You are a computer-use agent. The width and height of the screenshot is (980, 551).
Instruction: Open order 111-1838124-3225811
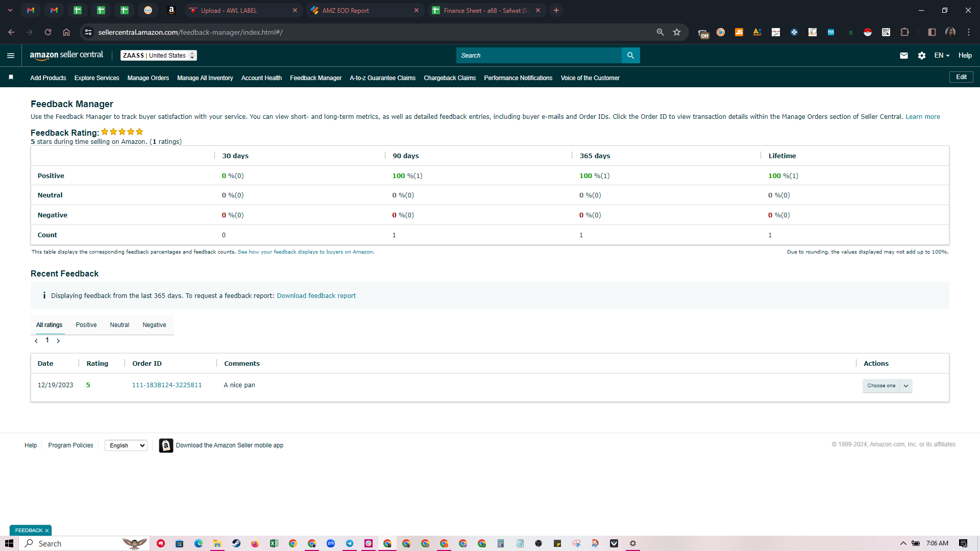(167, 385)
